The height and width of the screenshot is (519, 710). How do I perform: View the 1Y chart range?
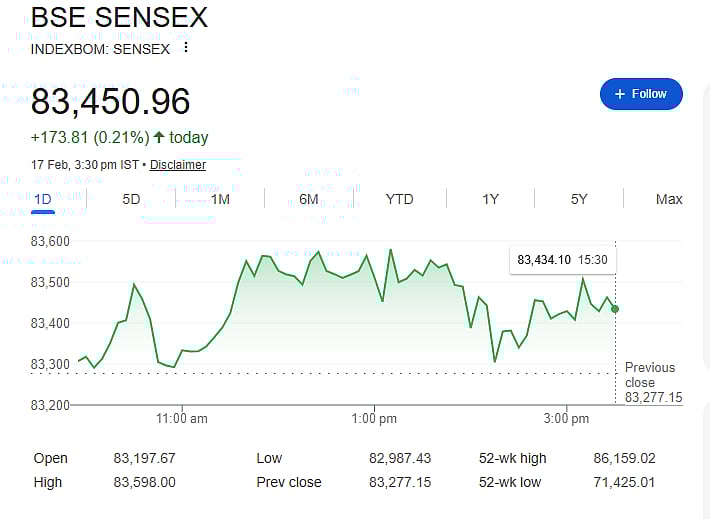pos(490,199)
